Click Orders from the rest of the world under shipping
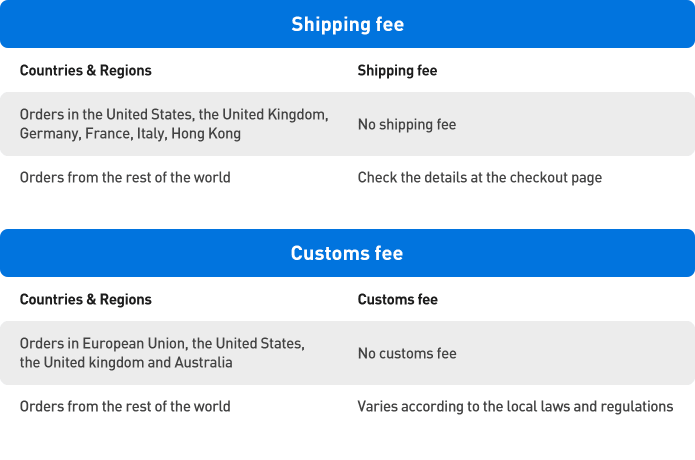 click(125, 177)
